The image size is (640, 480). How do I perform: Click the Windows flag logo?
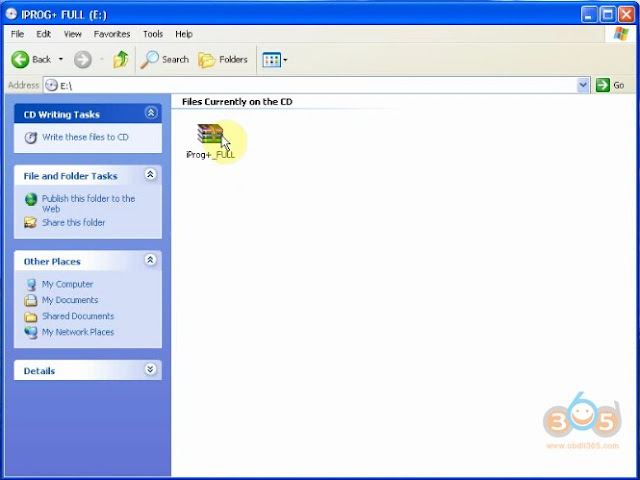tap(621, 34)
